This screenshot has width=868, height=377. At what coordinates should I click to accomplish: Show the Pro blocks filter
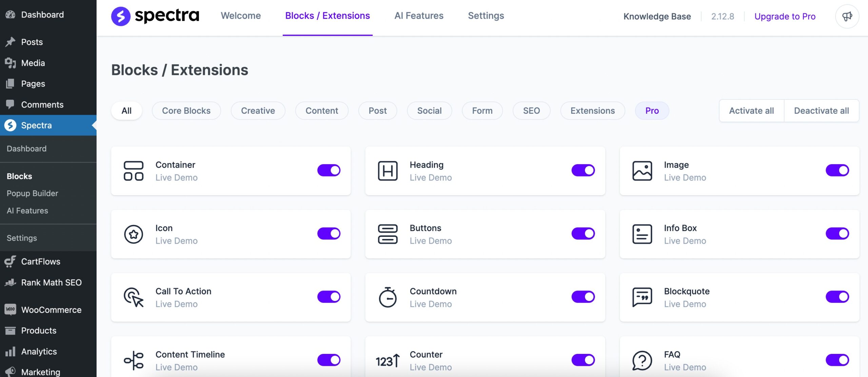tap(652, 111)
